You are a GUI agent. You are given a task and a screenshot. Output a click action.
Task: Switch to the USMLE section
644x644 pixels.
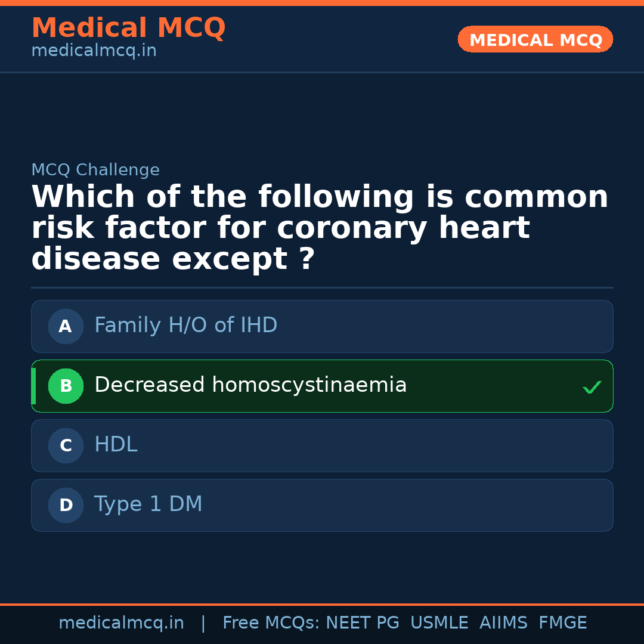(439, 622)
